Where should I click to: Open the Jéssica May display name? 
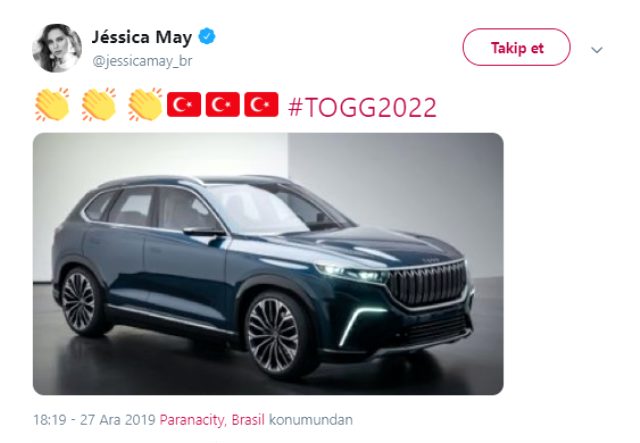[x=142, y=37]
